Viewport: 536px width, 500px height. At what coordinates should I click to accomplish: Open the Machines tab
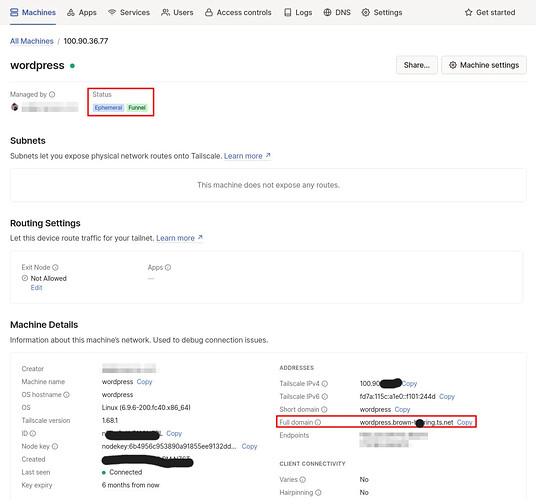(x=33, y=13)
